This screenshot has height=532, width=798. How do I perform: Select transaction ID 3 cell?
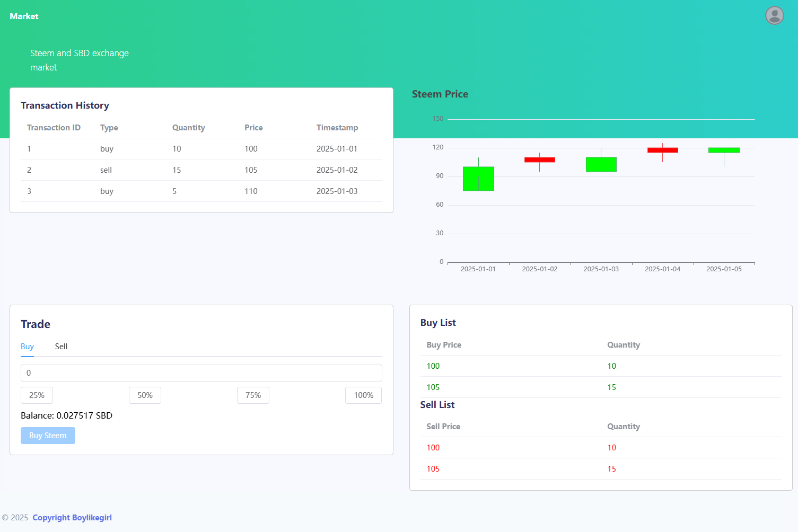[x=29, y=191]
